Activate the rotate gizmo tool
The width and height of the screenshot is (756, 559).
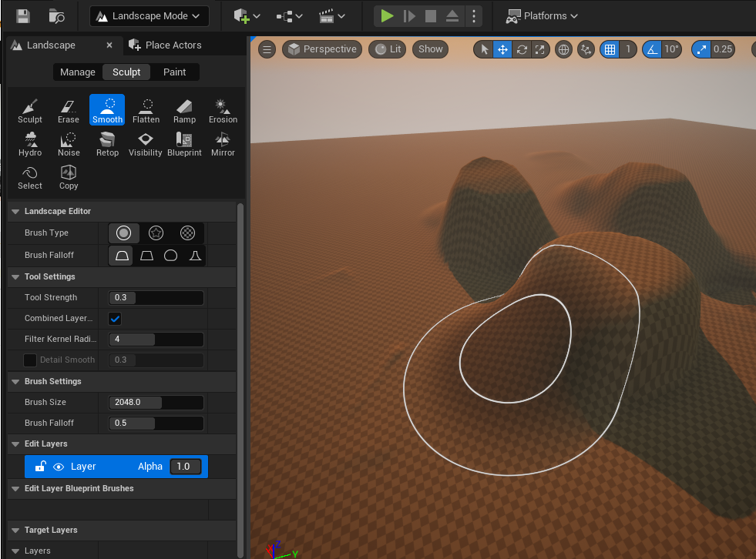[522, 49]
